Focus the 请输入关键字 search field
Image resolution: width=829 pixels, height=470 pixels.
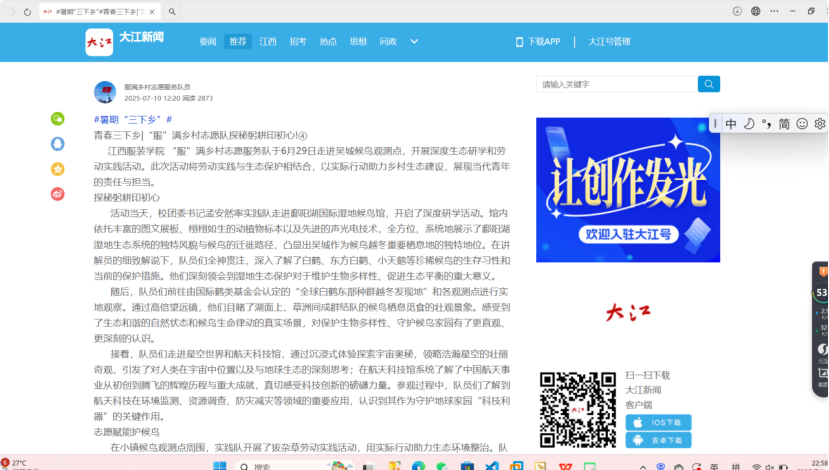(x=615, y=84)
